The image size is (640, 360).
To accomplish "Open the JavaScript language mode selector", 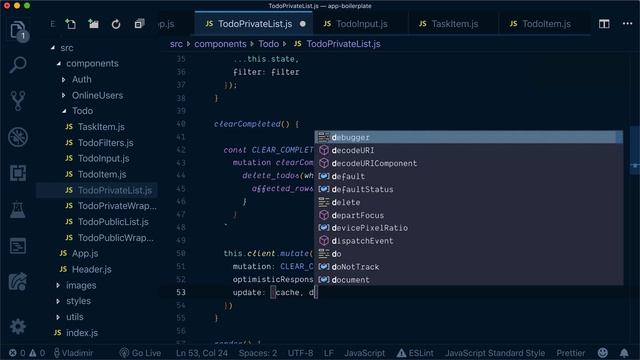I will point(364,353).
